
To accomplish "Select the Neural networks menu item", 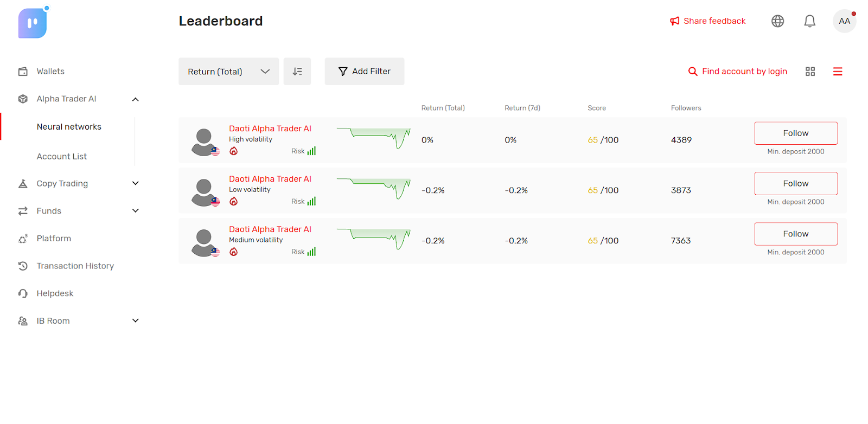I will (x=69, y=127).
